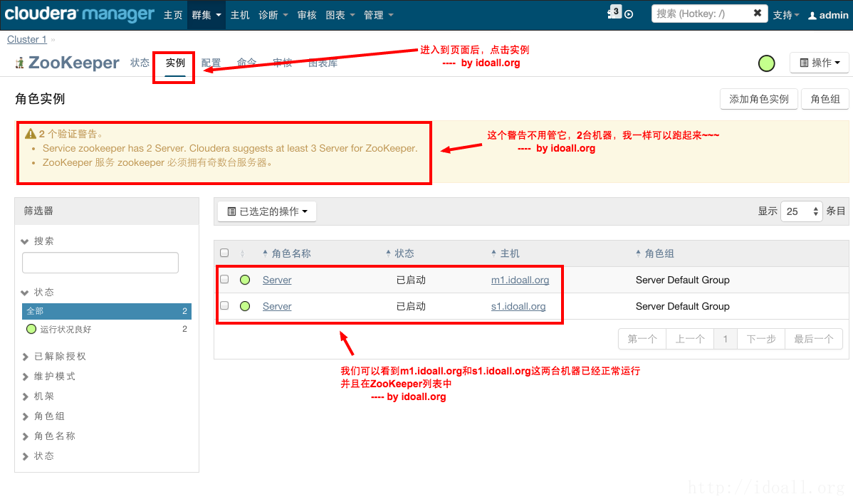Click the 添加角色实例 button
The width and height of the screenshot is (853, 504).
point(758,99)
